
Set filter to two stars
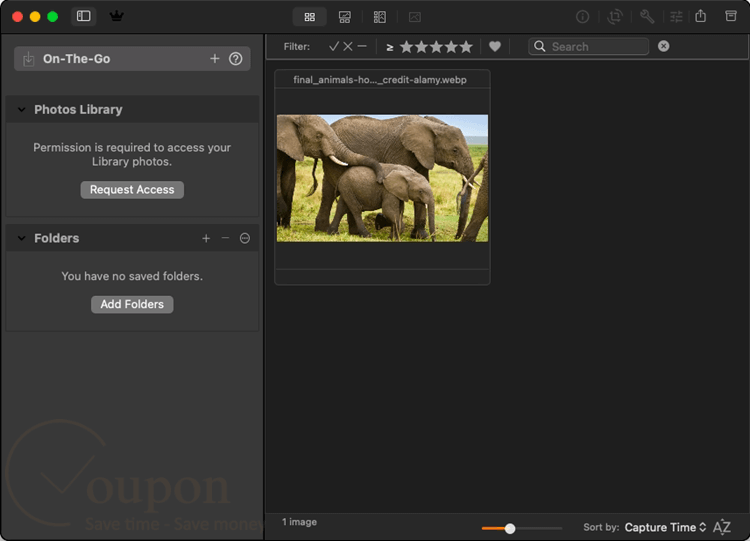pyautogui.click(x=421, y=46)
